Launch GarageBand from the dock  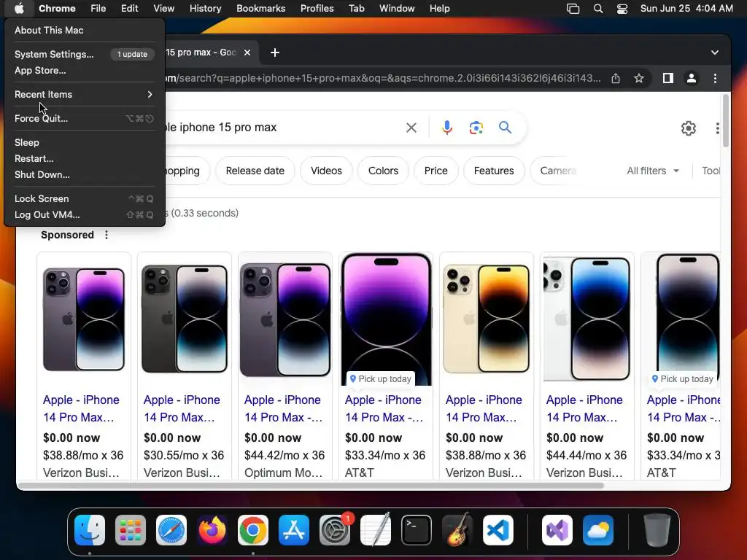coord(457,530)
